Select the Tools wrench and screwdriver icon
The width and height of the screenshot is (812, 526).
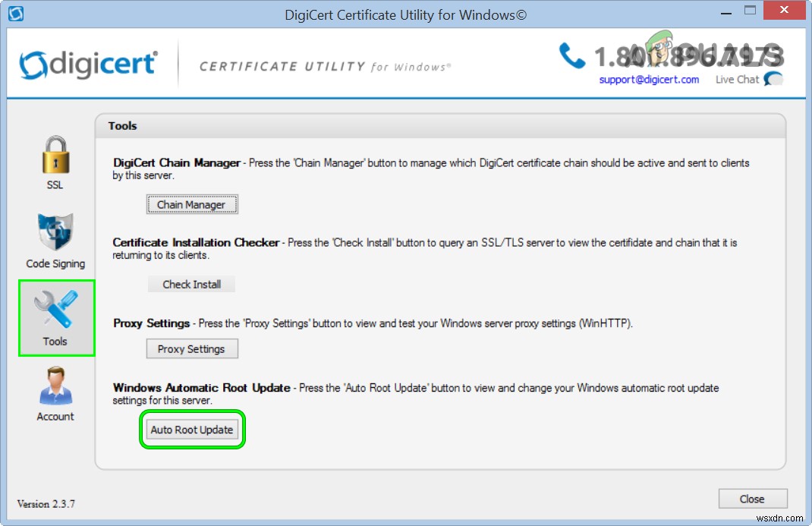pyautogui.click(x=56, y=310)
